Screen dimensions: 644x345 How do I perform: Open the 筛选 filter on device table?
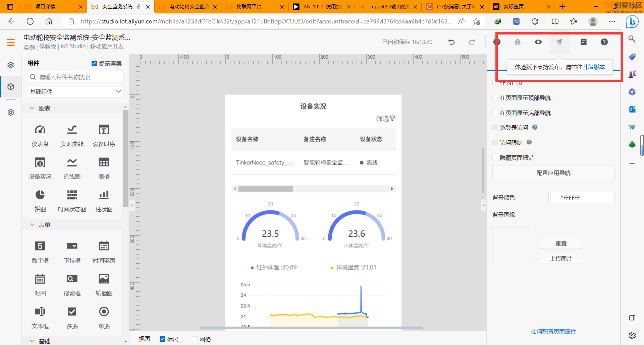click(x=385, y=119)
